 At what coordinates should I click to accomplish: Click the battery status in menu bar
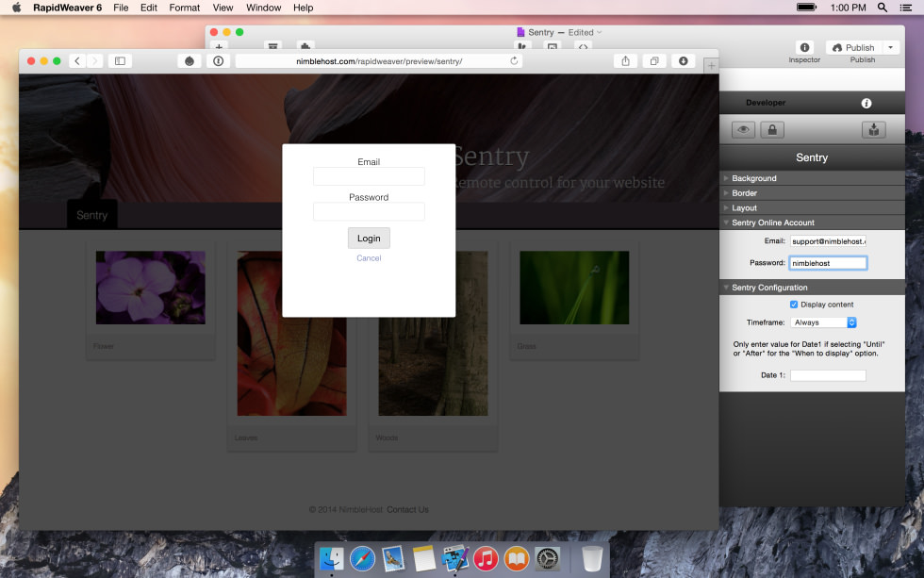click(806, 8)
